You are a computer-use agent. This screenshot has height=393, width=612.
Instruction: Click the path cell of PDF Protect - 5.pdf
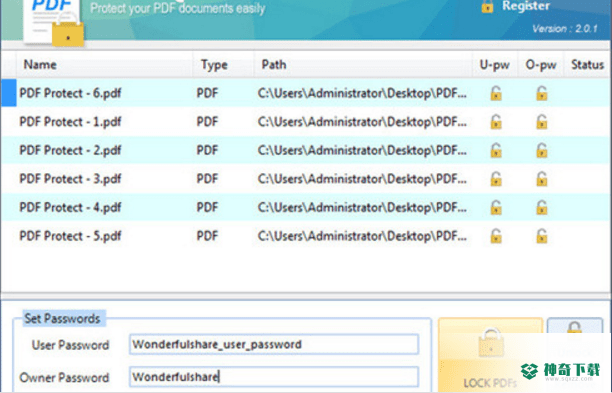362,236
